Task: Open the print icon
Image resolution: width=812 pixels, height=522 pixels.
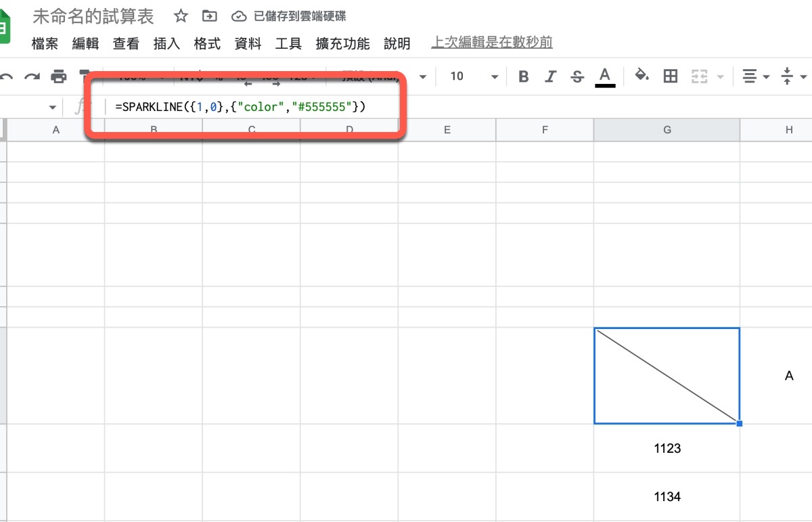Action: tap(60, 76)
